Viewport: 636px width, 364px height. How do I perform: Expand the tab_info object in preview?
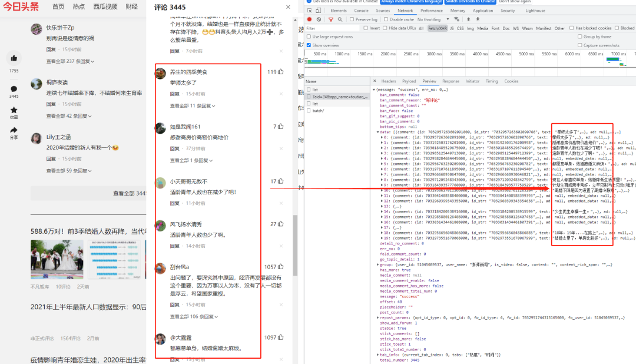point(377,355)
